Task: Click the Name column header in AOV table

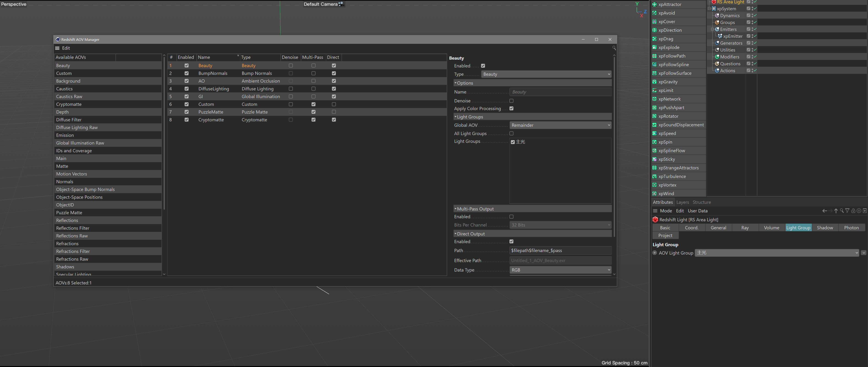Action: [x=218, y=57]
